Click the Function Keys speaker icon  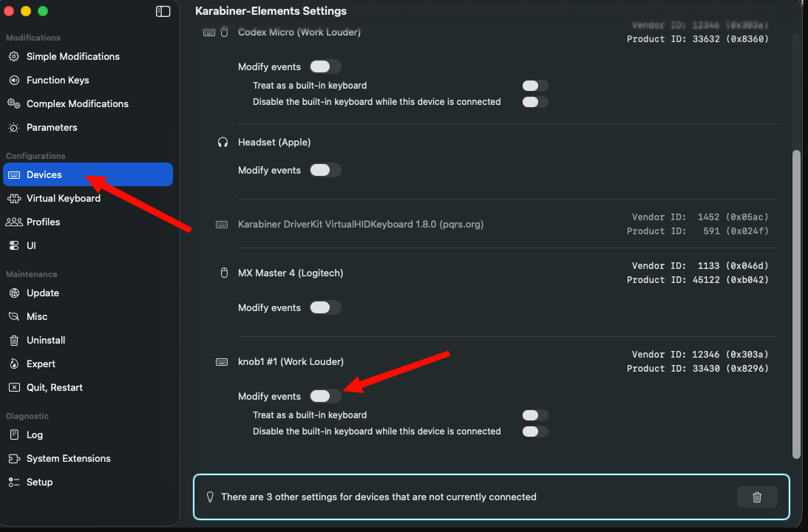coord(14,81)
